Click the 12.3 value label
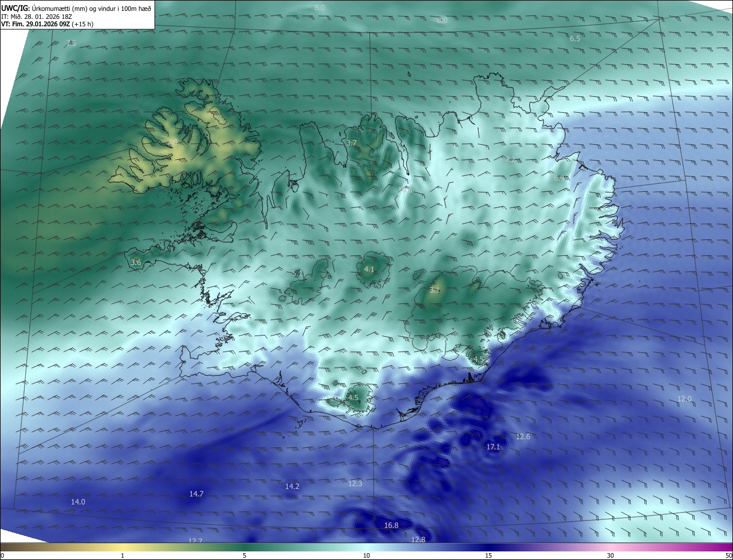Image resolution: width=733 pixels, height=560 pixels. click(x=355, y=483)
